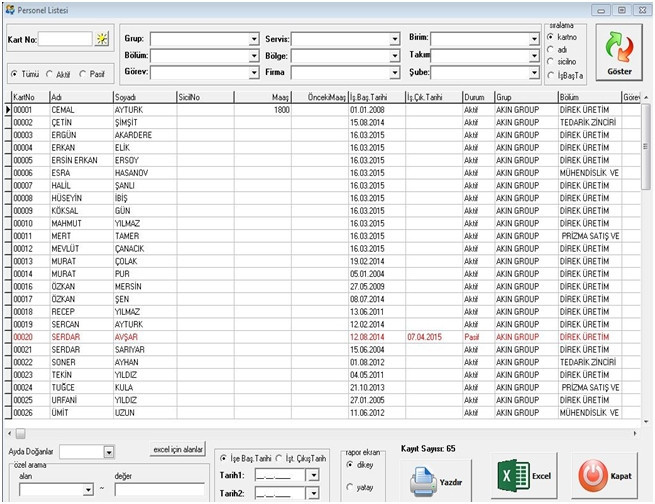Click the red Kapat power icon
Screen dimensions: 655x504
(593, 476)
